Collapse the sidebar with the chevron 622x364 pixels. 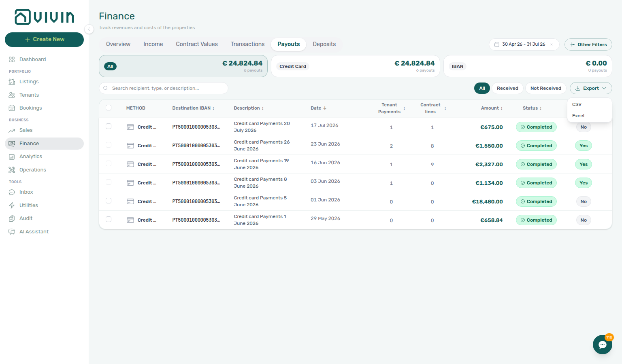(x=89, y=29)
